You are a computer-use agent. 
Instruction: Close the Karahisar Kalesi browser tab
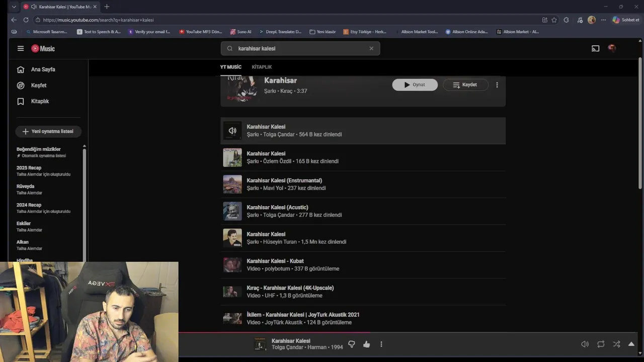95,7
